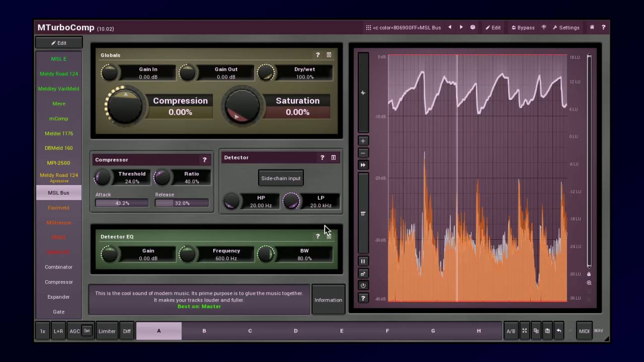This screenshot has width=644, height=362.
Task: Select the Gate device
Action: [x=59, y=312]
